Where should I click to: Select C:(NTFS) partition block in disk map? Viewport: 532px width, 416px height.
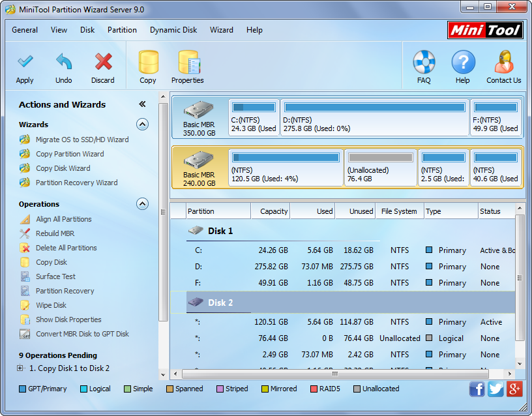coord(254,117)
